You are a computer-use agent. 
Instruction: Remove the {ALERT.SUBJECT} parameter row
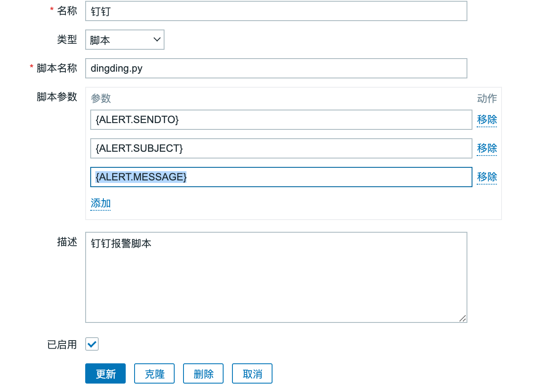pos(487,148)
